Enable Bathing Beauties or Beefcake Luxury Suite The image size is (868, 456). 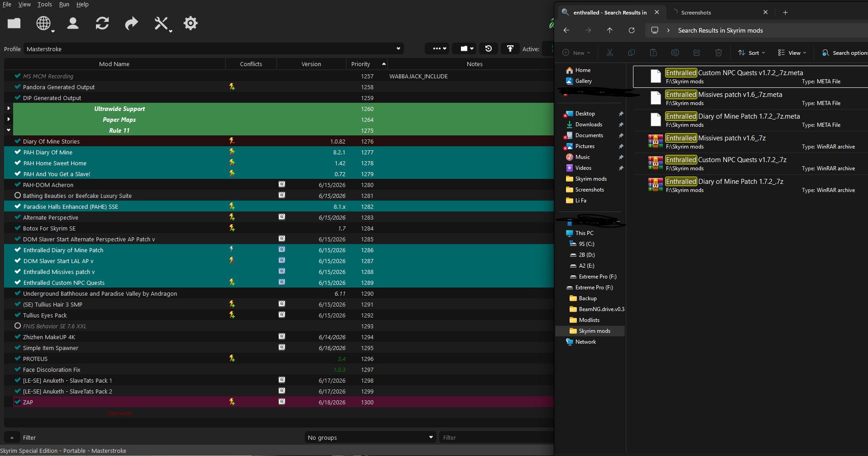click(18, 196)
